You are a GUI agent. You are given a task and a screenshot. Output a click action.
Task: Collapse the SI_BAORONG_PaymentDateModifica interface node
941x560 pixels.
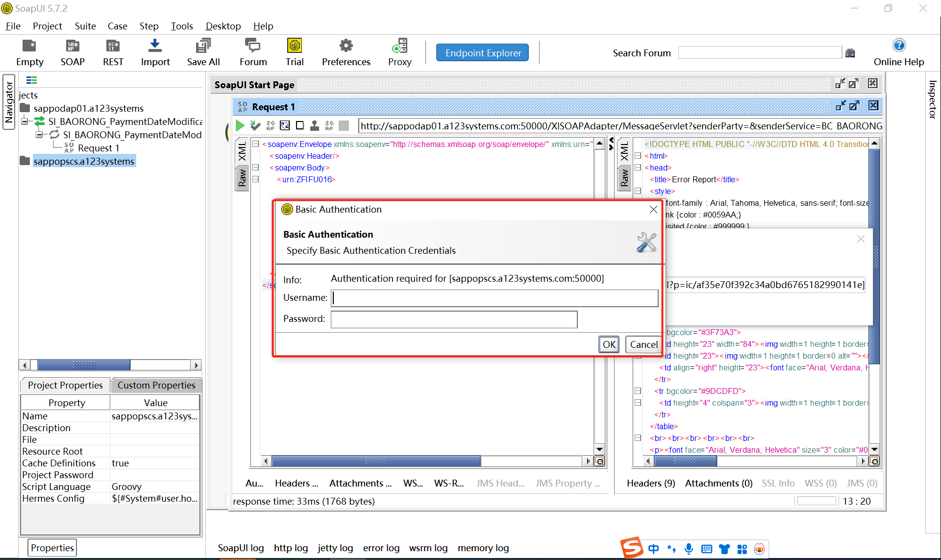tap(24, 121)
